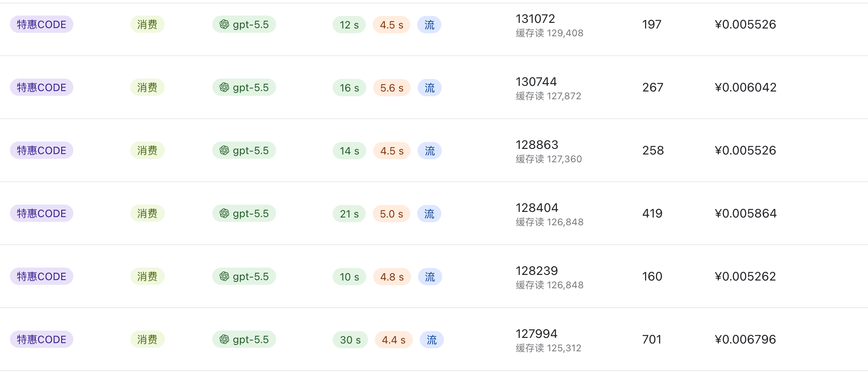The image size is (868, 372).
Task: Click the output token count 160
Action: click(652, 277)
